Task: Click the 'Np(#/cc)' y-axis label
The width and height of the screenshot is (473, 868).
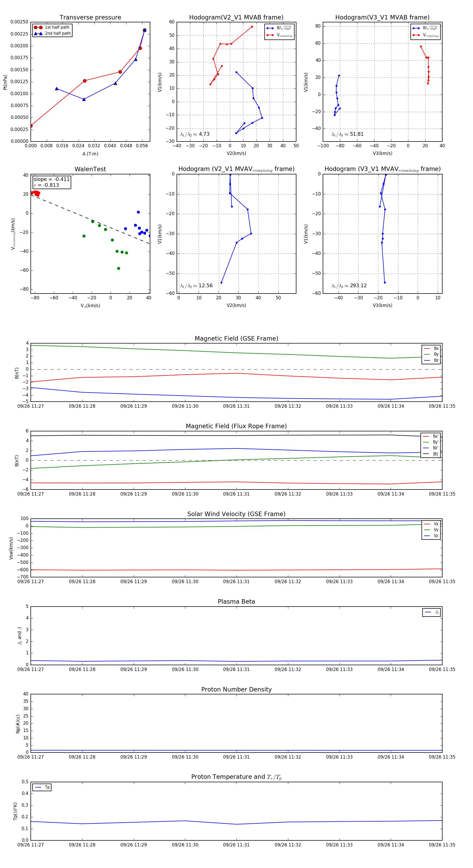Action: pyautogui.click(x=18, y=724)
